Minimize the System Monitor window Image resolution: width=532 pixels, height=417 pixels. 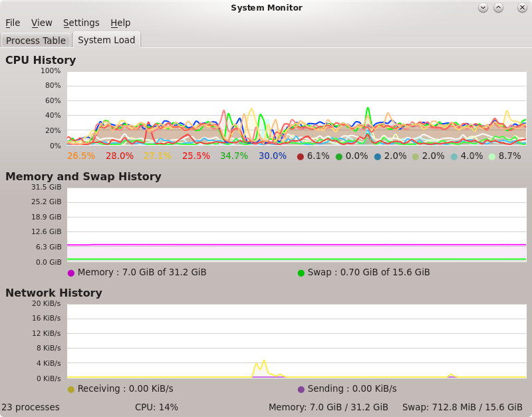[483, 8]
